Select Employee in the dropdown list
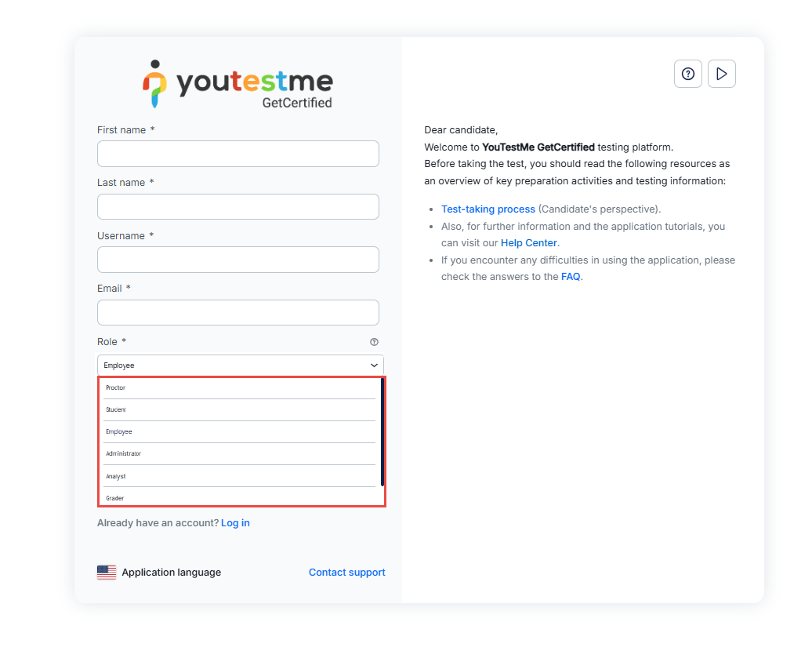This screenshot has height=651, width=812. 119,431
